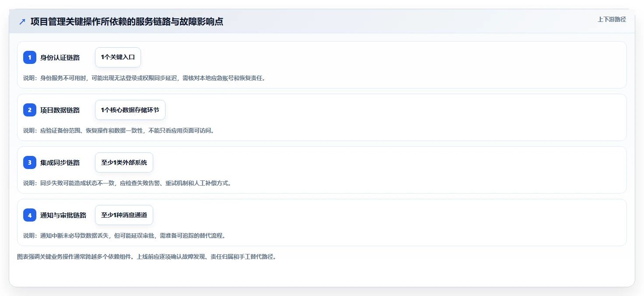
Task: Click the 上下游路径 label in the header
Action: coord(612,19)
